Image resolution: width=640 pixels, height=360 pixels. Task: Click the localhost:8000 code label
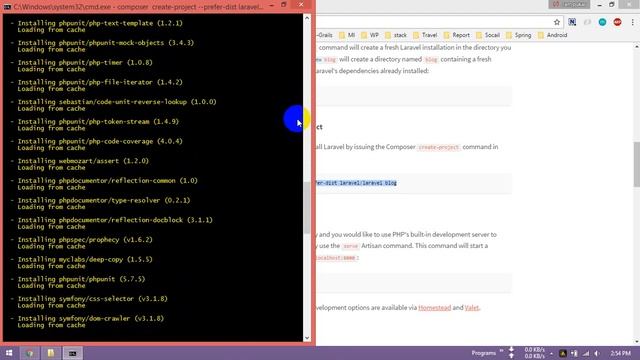(336, 258)
